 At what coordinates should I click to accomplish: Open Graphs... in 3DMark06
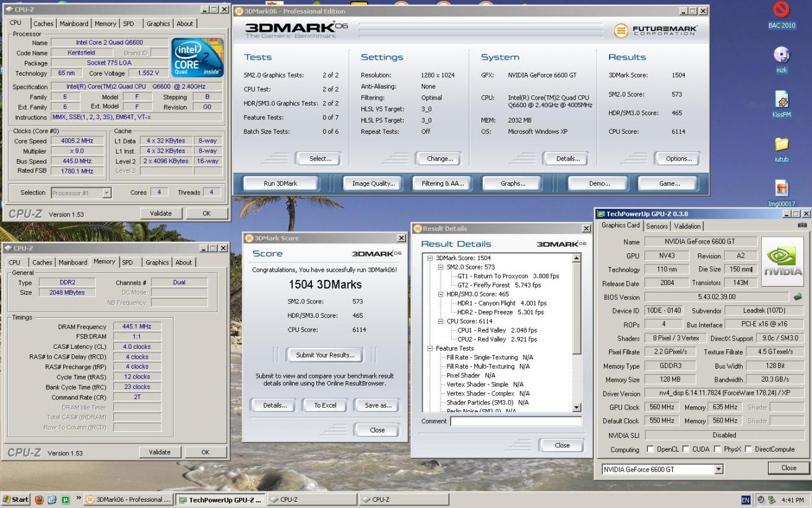click(x=512, y=183)
